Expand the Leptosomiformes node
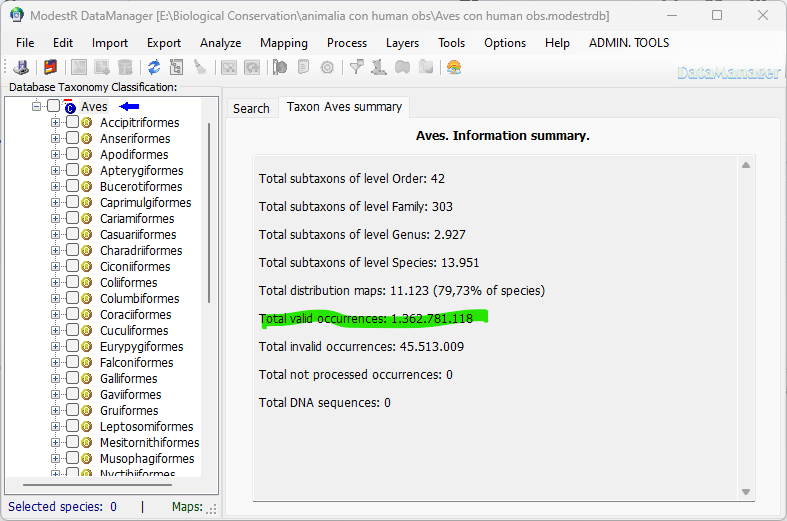Image resolution: width=787 pixels, height=521 pixels. click(x=55, y=427)
